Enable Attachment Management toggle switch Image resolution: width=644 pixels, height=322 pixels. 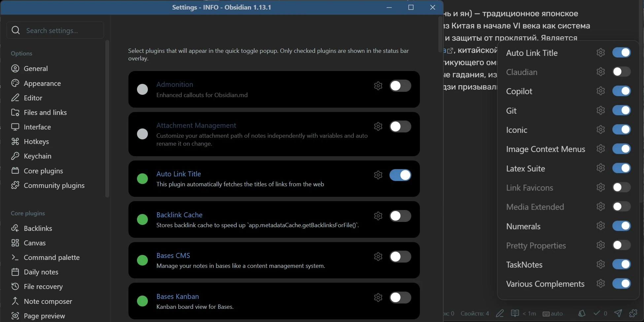click(400, 126)
